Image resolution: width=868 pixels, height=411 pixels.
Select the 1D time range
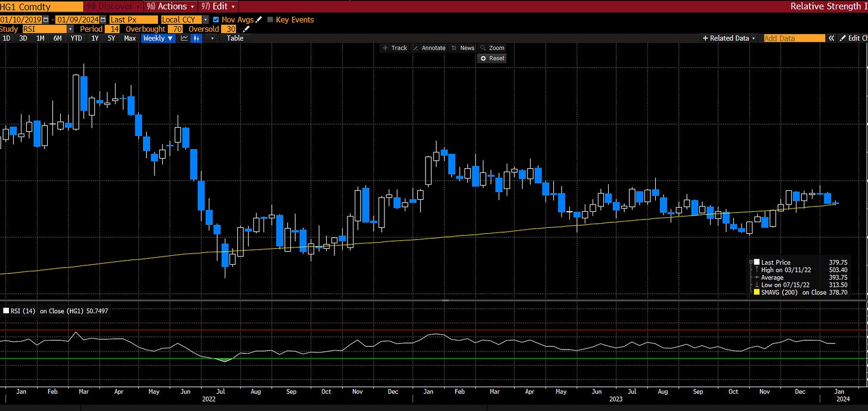coord(7,38)
